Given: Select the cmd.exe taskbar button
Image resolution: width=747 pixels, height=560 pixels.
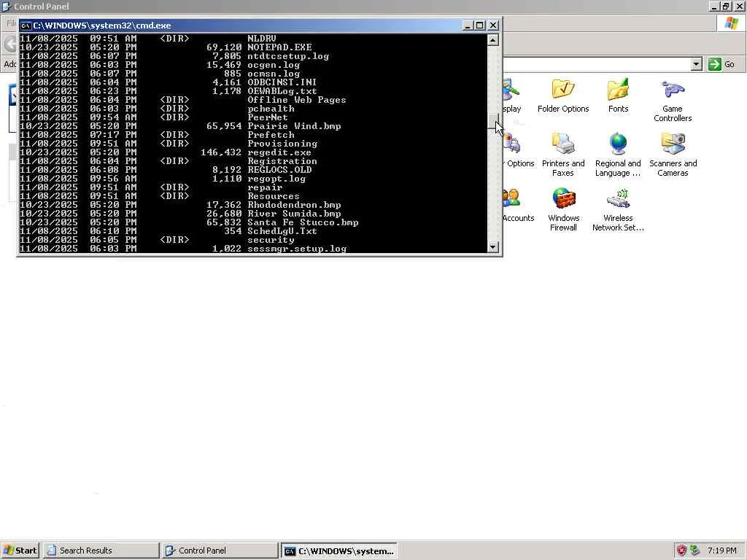Looking at the screenshot, I should coord(338,551).
